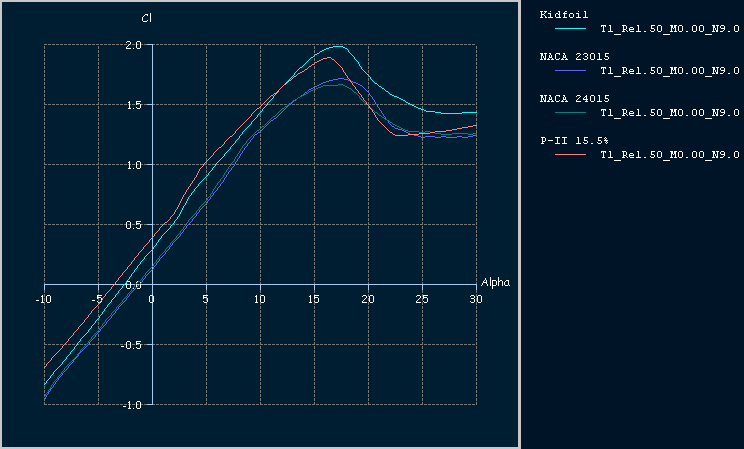
Task: Click the polar label beneath NACA 24015
Action: point(669,113)
